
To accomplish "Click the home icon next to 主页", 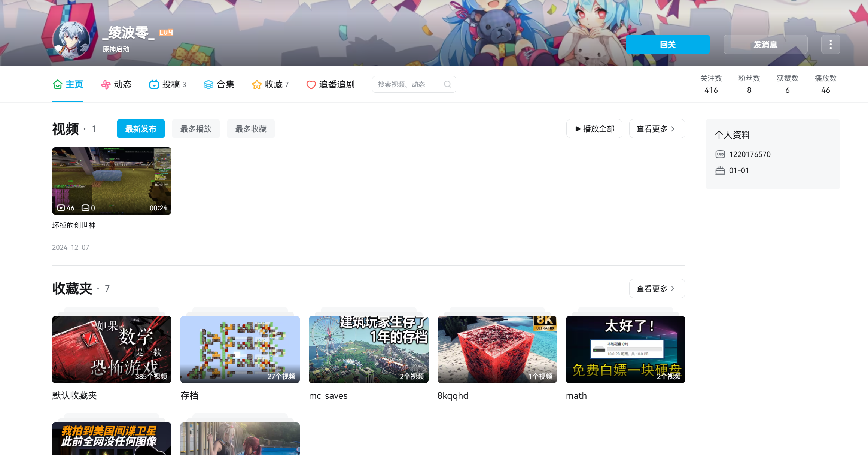I will (57, 84).
